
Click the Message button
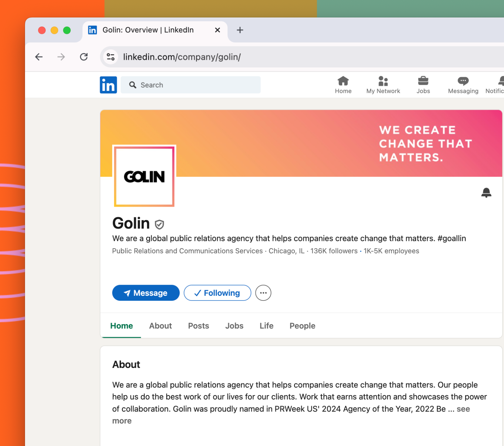(x=146, y=293)
